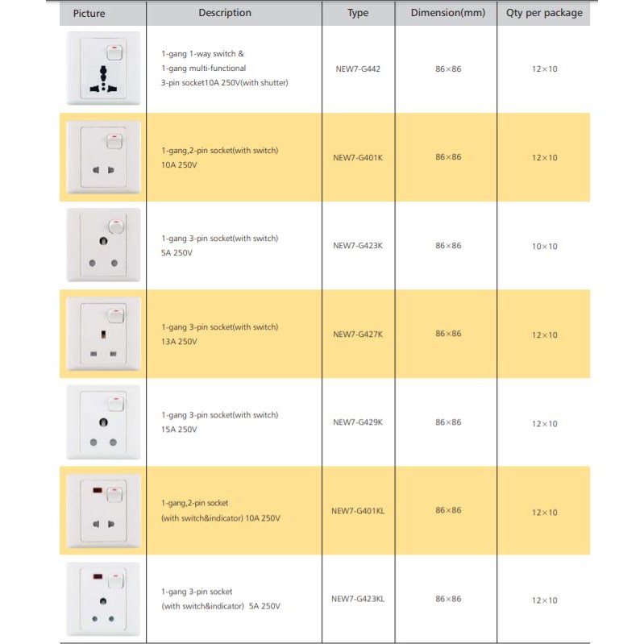The width and height of the screenshot is (644, 644).
Task: Open the NEW7-G423KL socket product image
Action: [103, 599]
